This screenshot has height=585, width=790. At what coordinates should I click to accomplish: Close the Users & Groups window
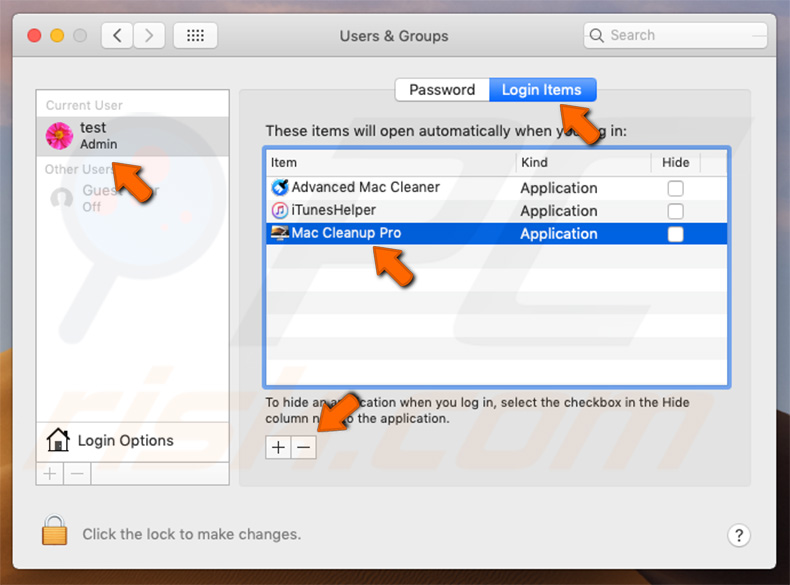point(34,36)
